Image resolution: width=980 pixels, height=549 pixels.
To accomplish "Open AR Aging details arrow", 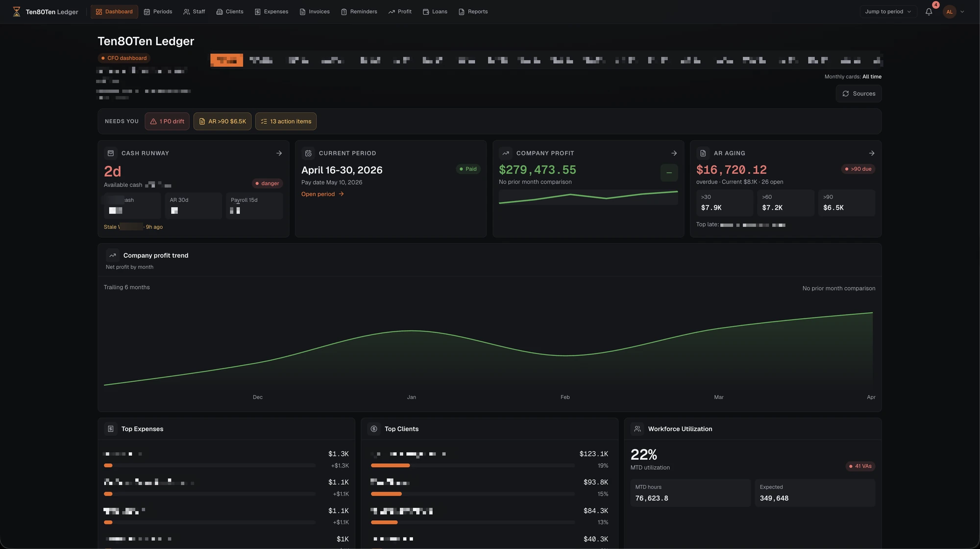I will click(871, 153).
